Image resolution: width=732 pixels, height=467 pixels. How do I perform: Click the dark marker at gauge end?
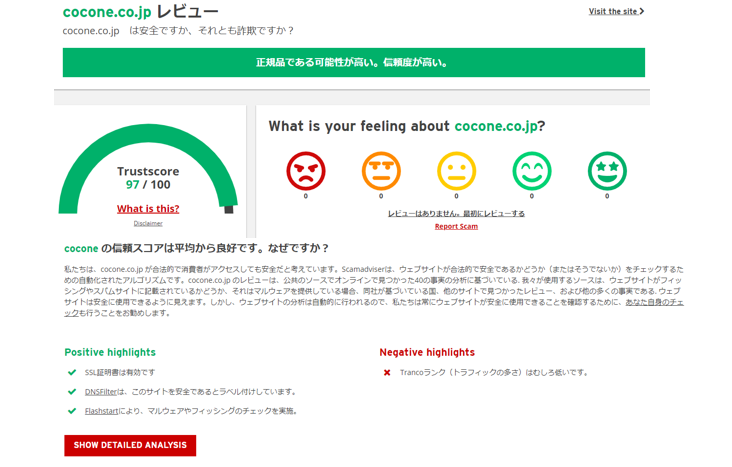point(229,210)
